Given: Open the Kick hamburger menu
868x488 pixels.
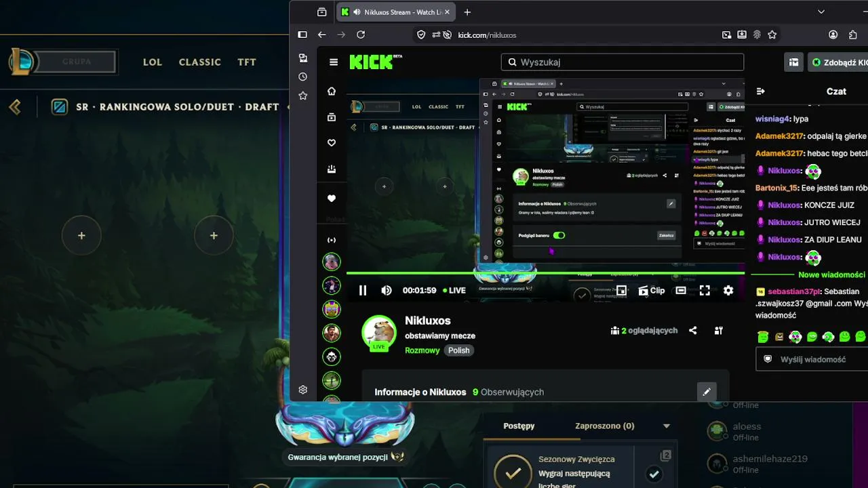Looking at the screenshot, I should click(x=333, y=62).
